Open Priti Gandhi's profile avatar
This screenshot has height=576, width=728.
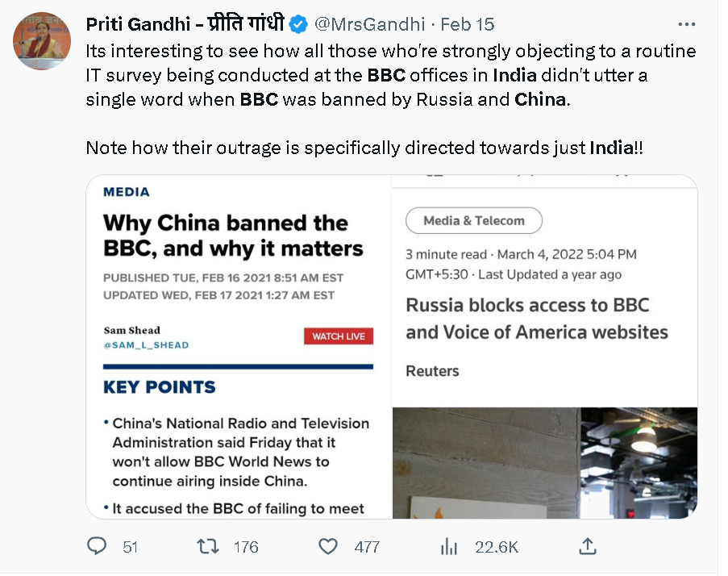point(41,41)
